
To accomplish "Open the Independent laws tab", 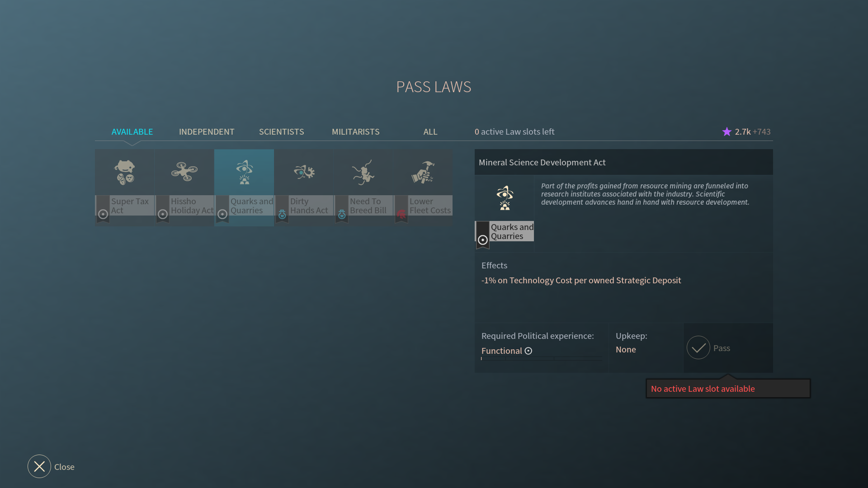I will click(207, 131).
